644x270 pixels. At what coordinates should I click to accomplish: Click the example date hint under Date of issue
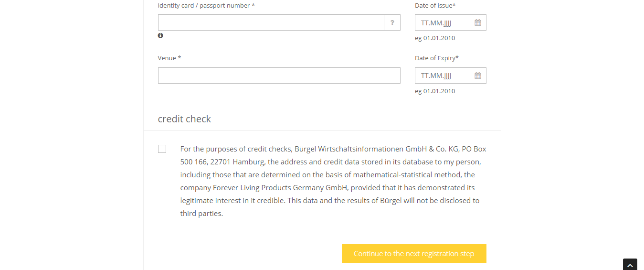pos(435,38)
